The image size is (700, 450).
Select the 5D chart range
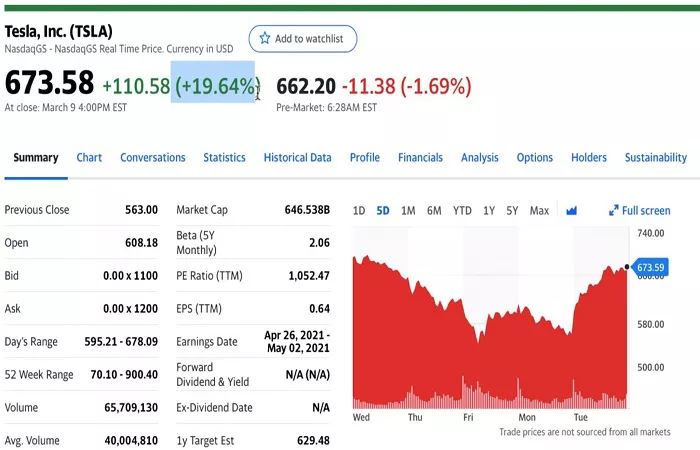click(x=383, y=211)
